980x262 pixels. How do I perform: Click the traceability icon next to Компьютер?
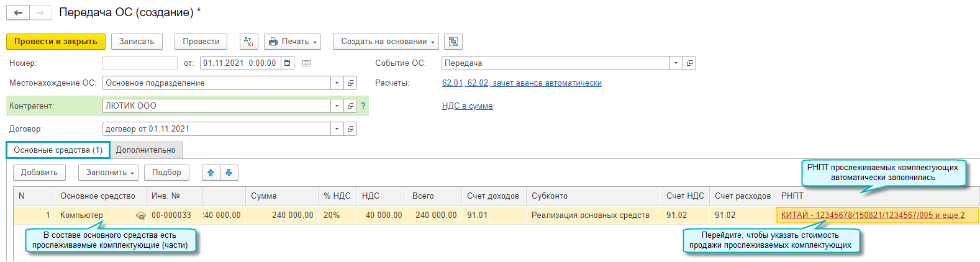[140, 215]
